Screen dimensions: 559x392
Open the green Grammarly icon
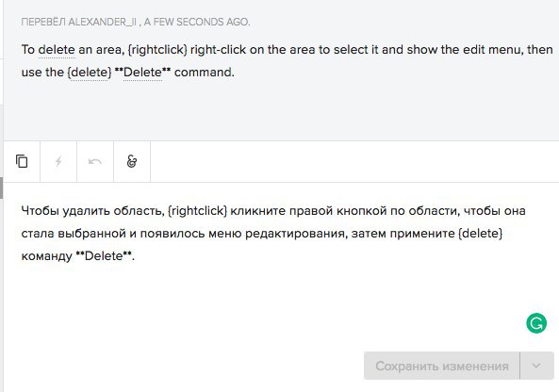click(536, 323)
